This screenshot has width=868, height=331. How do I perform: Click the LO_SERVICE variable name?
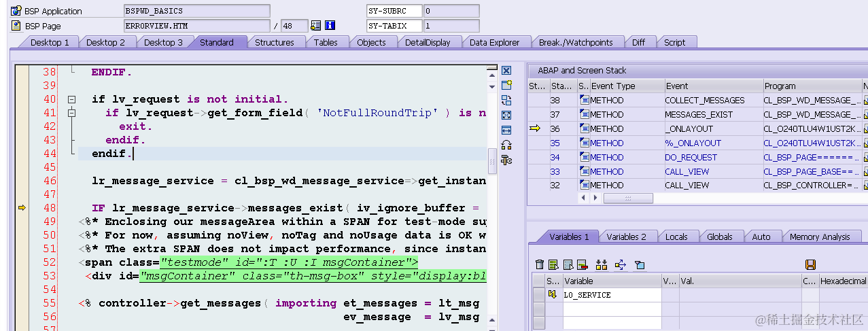click(587, 295)
